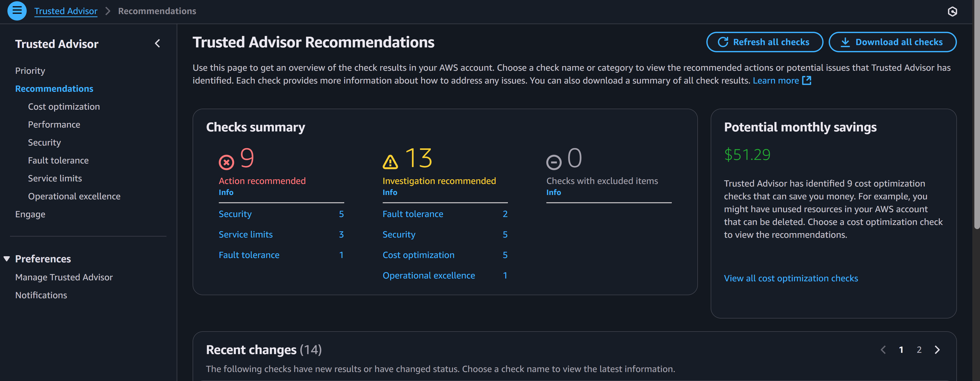This screenshot has width=980, height=381.
Task: Select Priority in the sidebar
Action: pyautogui.click(x=30, y=71)
